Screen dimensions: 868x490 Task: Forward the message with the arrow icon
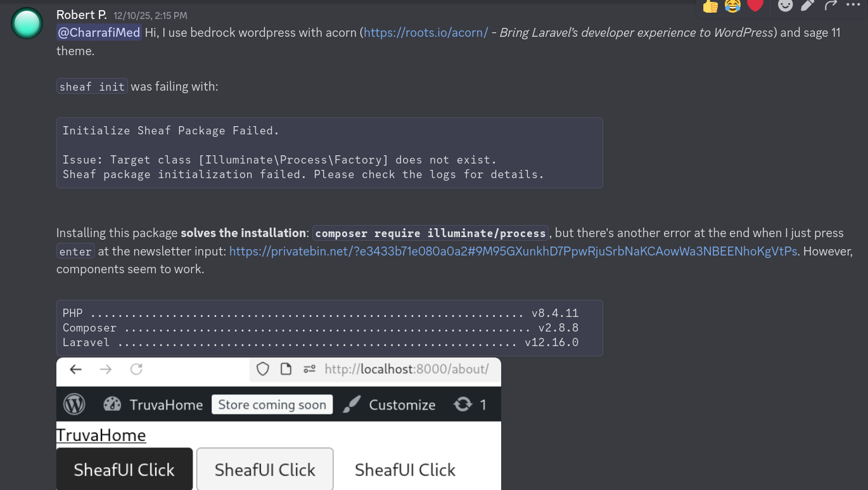pyautogui.click(x=831, y=6)
